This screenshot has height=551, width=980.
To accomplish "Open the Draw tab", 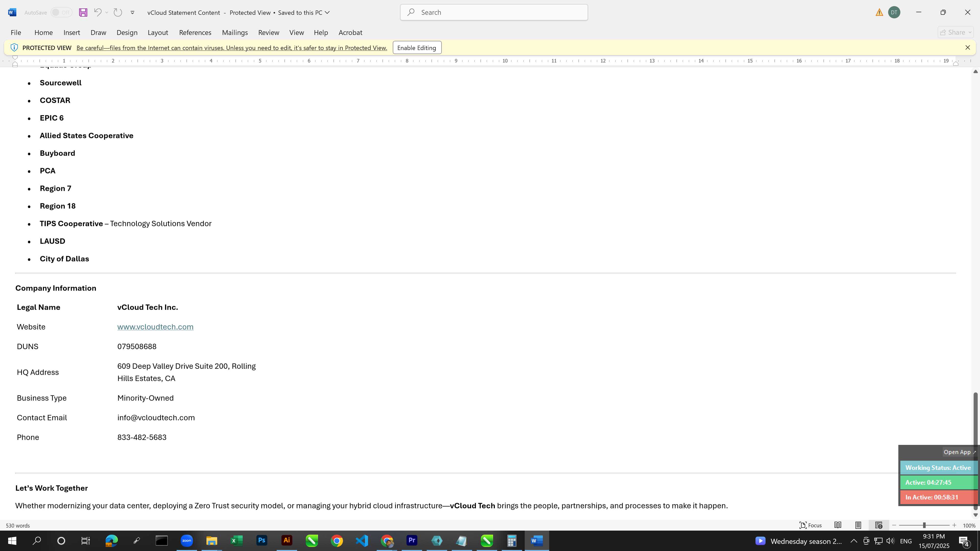I will (x=98, y=33).
